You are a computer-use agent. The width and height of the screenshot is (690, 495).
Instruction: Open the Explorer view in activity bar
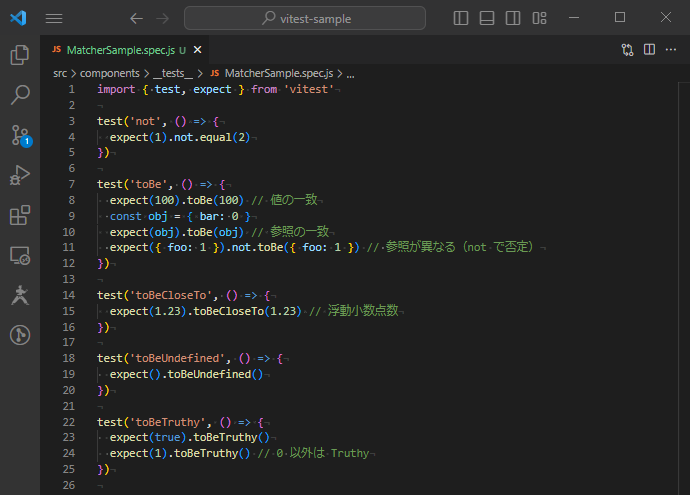point(20,55)
